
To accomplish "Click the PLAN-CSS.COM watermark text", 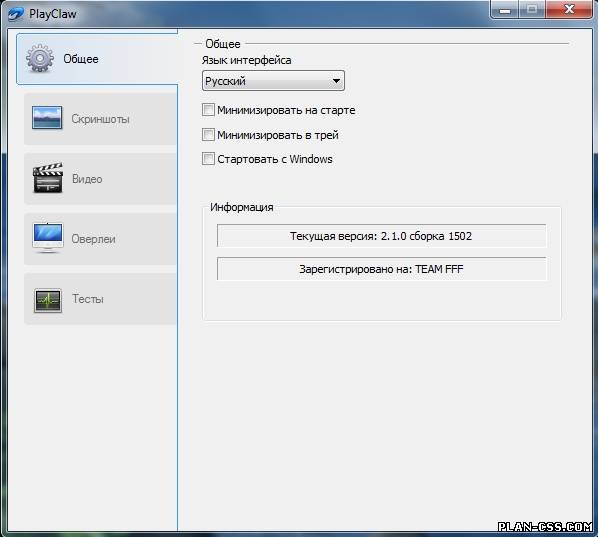I will point(545,527).
